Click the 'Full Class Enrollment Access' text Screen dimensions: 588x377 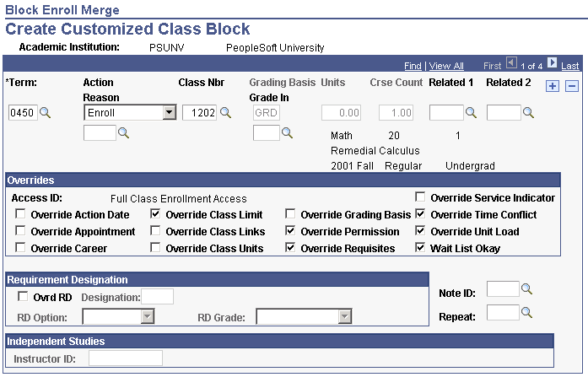179,198
